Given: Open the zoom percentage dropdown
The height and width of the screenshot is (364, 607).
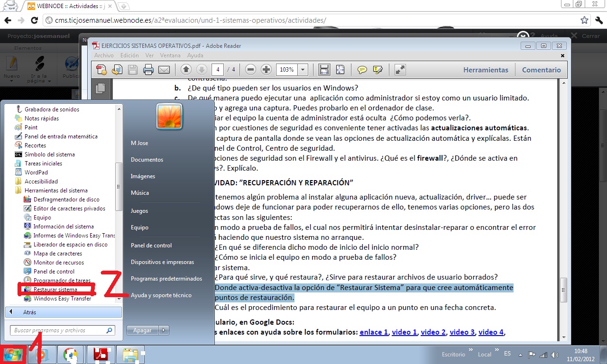Looking at the screenshot, I should [303, 70].
